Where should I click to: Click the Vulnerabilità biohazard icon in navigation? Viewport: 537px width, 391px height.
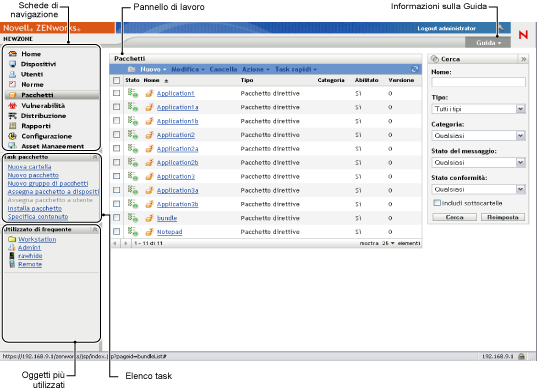point(12,105)
